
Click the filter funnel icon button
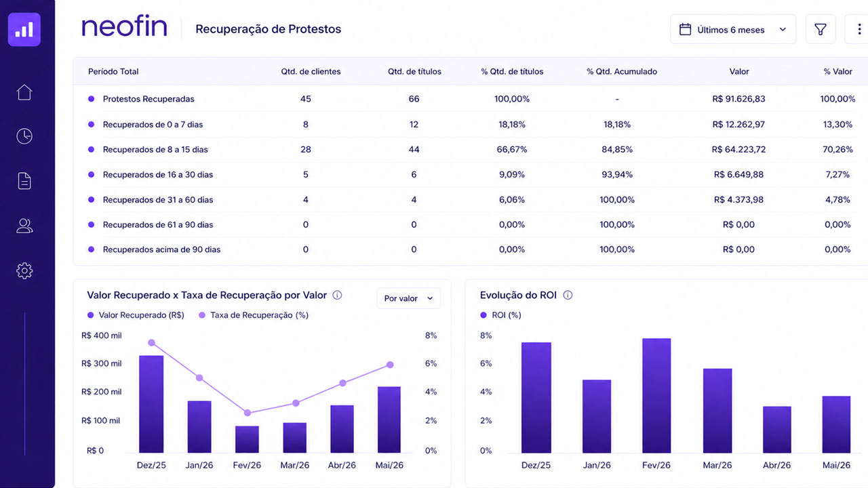coord(821,29)
